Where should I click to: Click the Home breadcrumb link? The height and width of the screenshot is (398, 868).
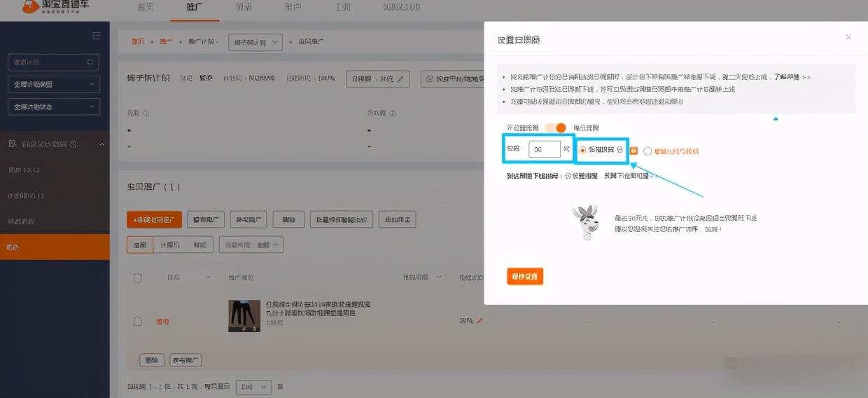tap(138, 42)
